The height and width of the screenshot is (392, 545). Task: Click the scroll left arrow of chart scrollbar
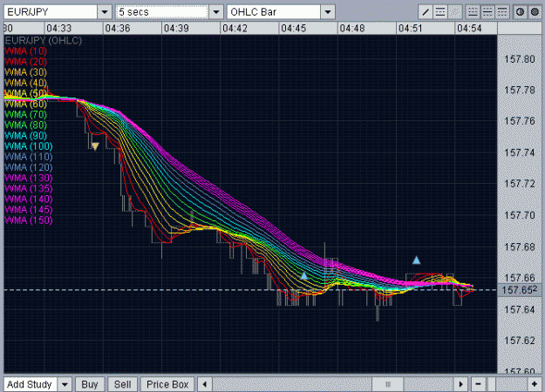coord(205,384)
